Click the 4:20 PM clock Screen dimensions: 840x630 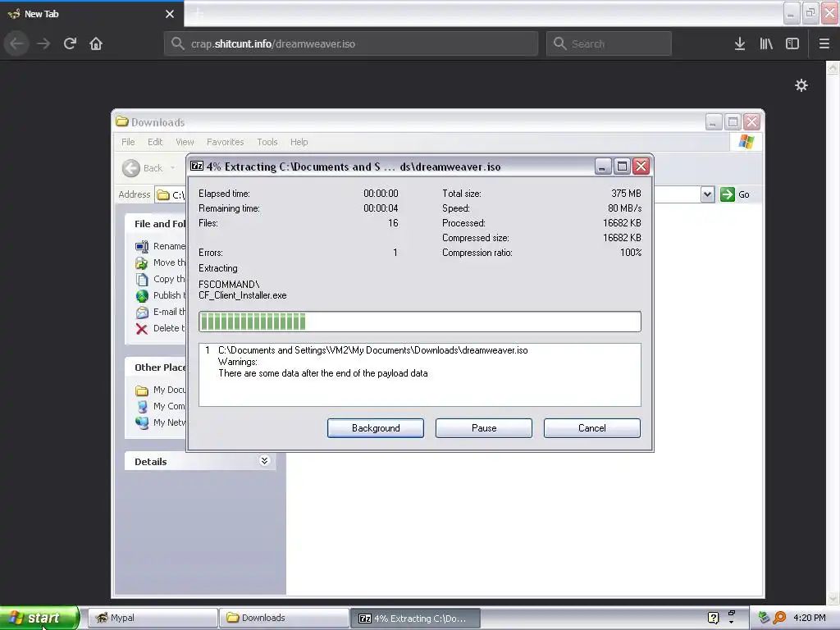pos(810,618)
